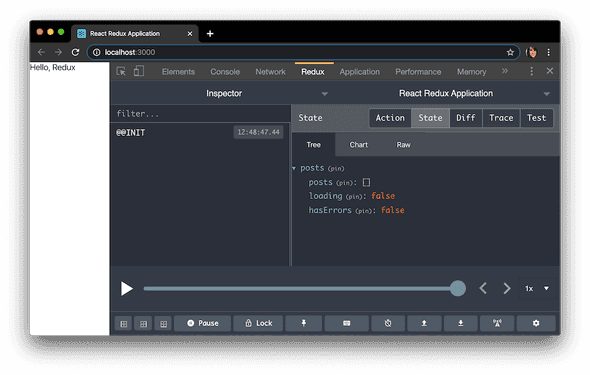
Task: Pin the hasErrors state key
Action: tap(365, 211)
